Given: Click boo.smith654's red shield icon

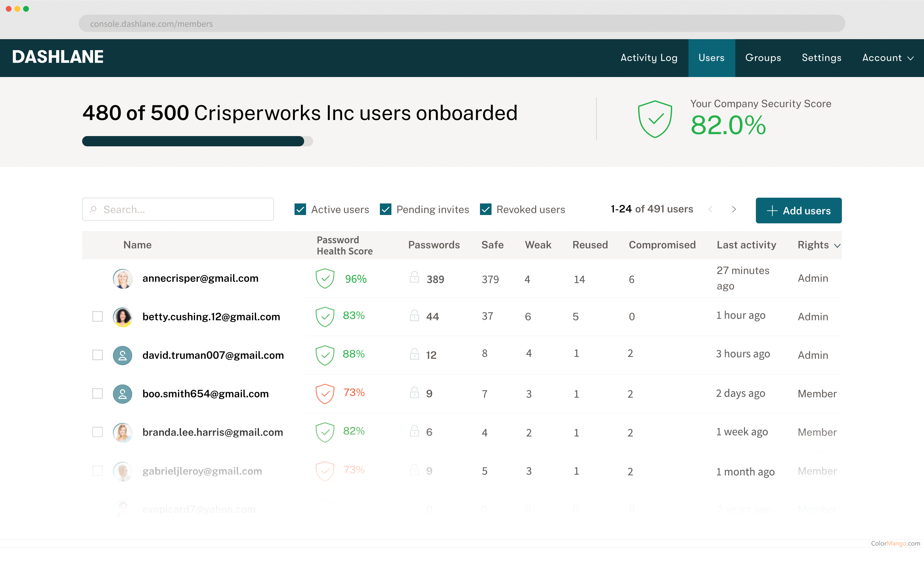Looking at the screenshot, I should [x=325, y=394].
